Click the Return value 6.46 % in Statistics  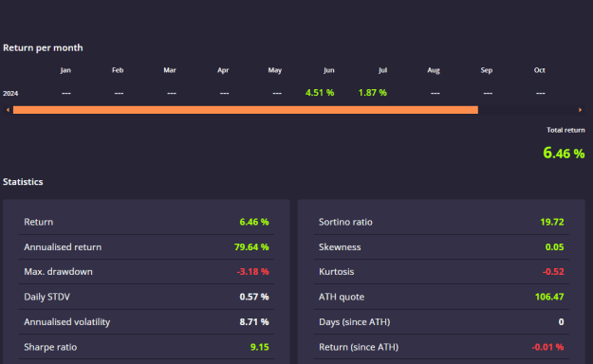pyautogui.click(x=254, y=222)
